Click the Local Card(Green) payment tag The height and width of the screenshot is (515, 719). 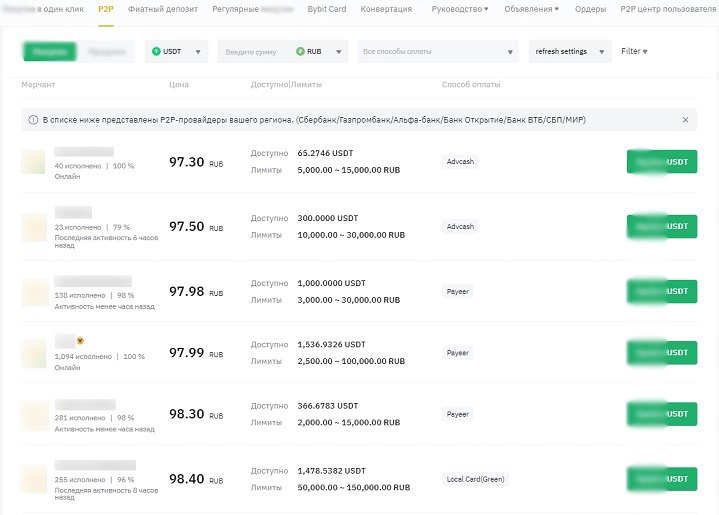tap(476, 479)
